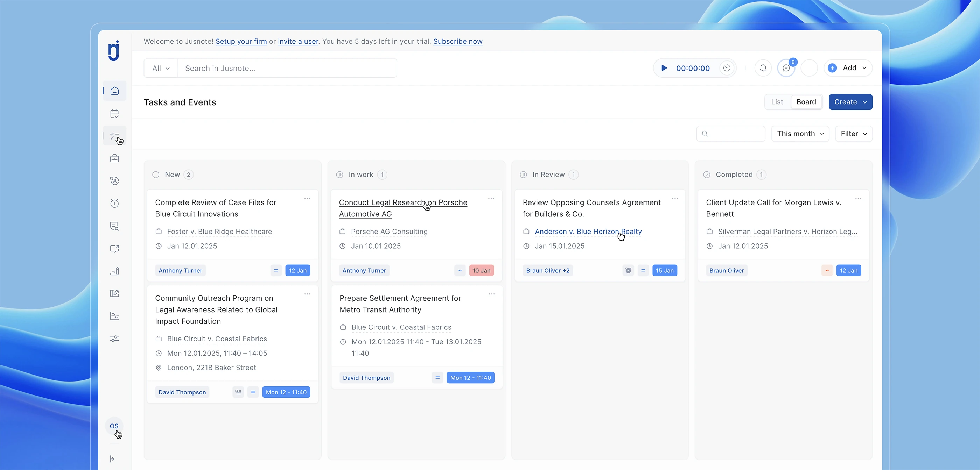
Task: Click low priority chevron on Conduct Legal Research card
Action: pyautogui.click(x=460, y=270)
